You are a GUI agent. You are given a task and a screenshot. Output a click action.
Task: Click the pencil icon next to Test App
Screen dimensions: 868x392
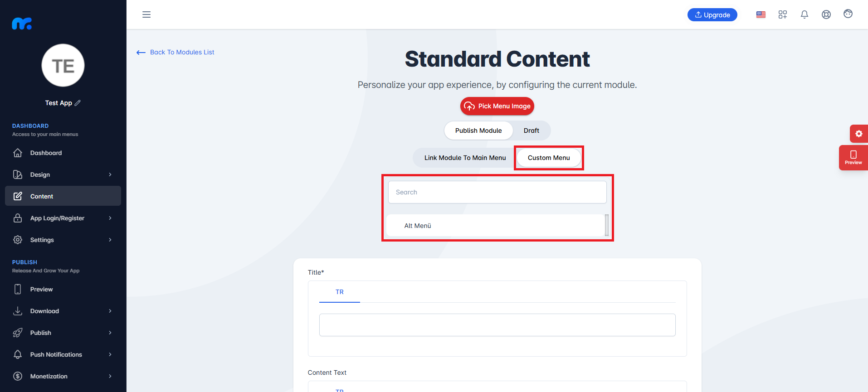78,103
